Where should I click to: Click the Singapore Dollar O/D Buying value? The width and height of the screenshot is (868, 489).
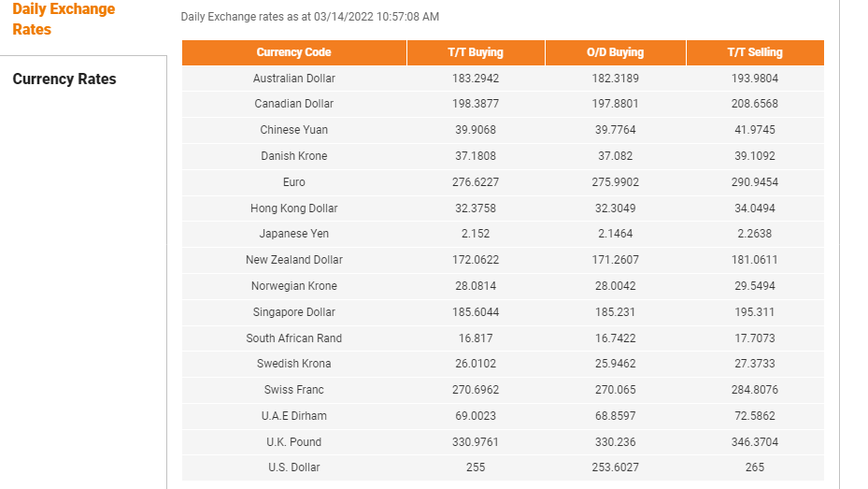616,311
